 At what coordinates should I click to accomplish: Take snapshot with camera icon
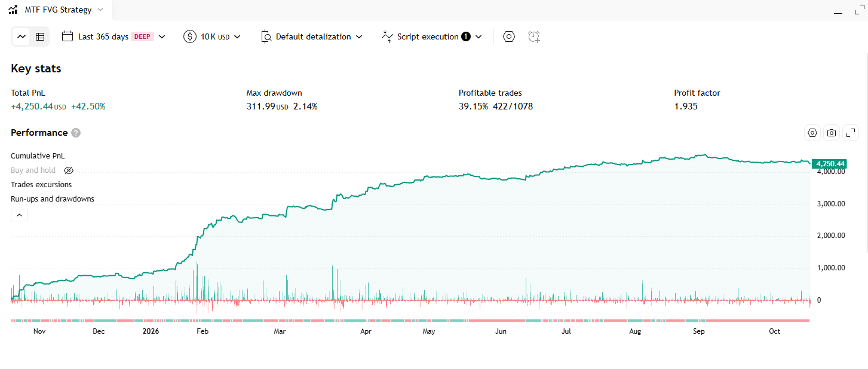tap(832, 133)
